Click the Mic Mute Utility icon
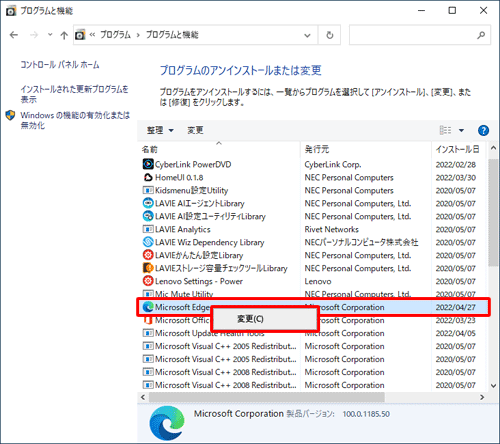This screenshot has width=500, height=444. click(x=148, y=294)
